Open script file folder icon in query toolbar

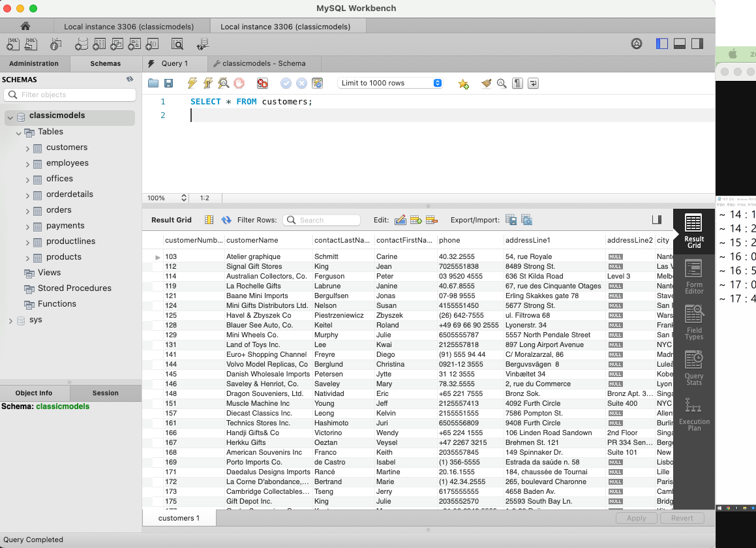(153, 83)
